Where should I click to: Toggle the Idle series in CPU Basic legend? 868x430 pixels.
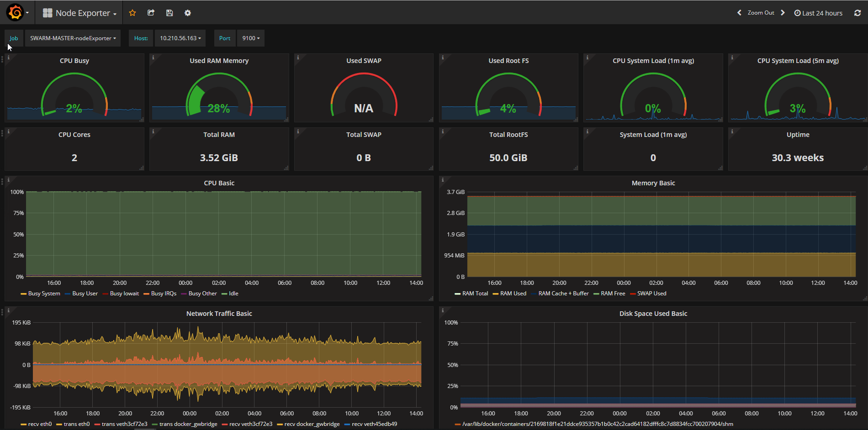[233, 294]
